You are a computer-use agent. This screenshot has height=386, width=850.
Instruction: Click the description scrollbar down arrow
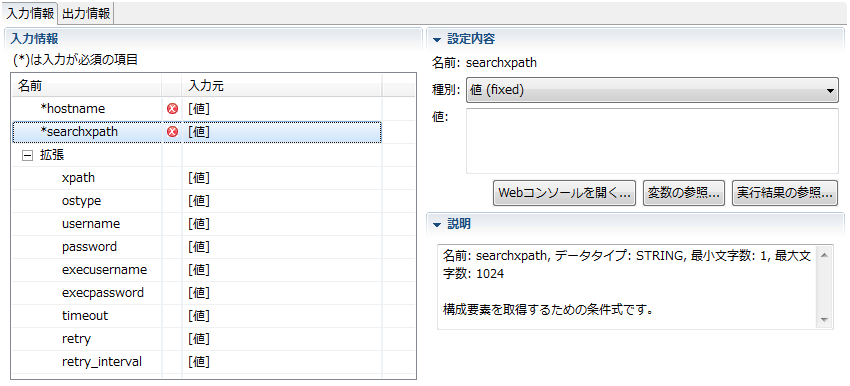pyautogui.click(x=825, y=320)
